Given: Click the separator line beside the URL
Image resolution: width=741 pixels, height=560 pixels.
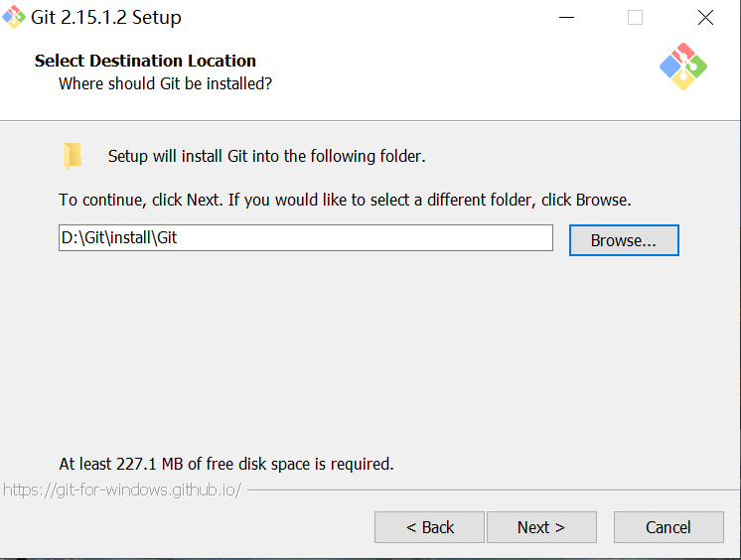Looking at the screenshot, I should tap(494, 490).
